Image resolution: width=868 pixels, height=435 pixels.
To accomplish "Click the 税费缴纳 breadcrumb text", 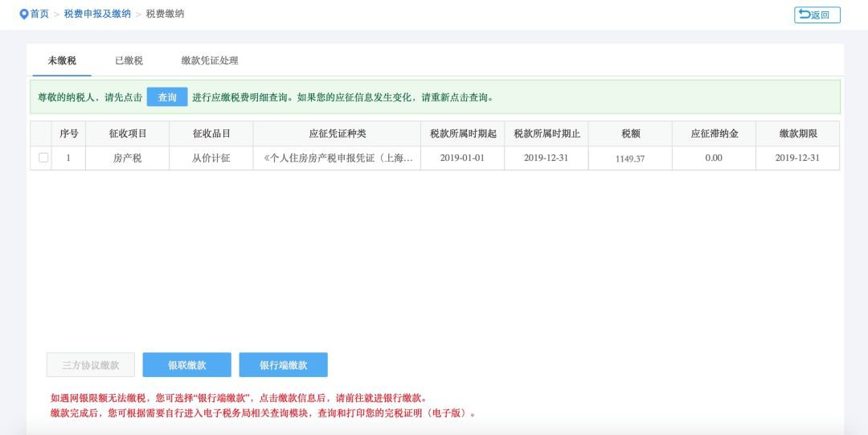I will (165, 14).
